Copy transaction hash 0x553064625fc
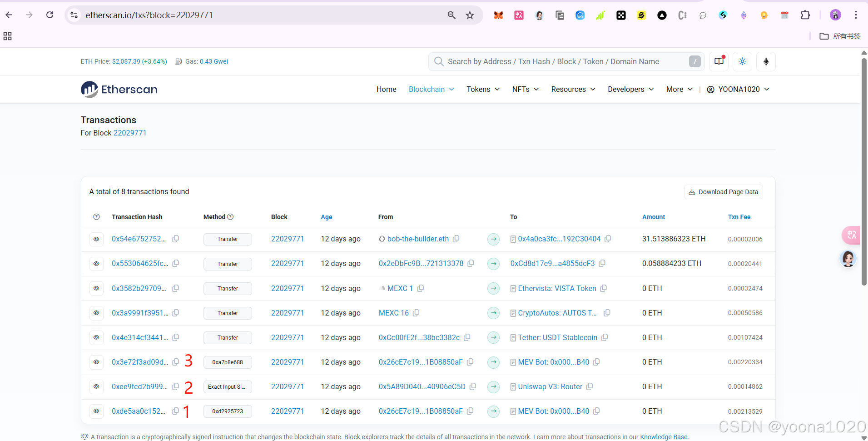This screenshot has height=441, width=868. click(x=175, y=263)
